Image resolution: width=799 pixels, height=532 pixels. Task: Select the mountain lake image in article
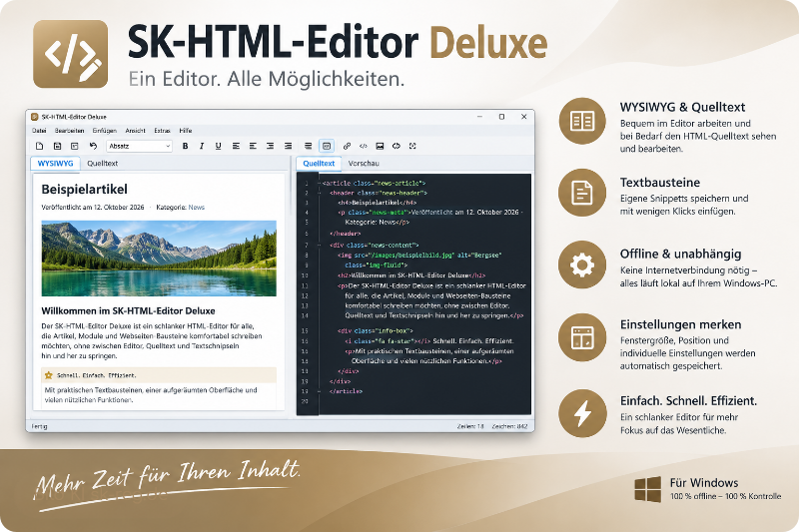(x=159, y=259)
